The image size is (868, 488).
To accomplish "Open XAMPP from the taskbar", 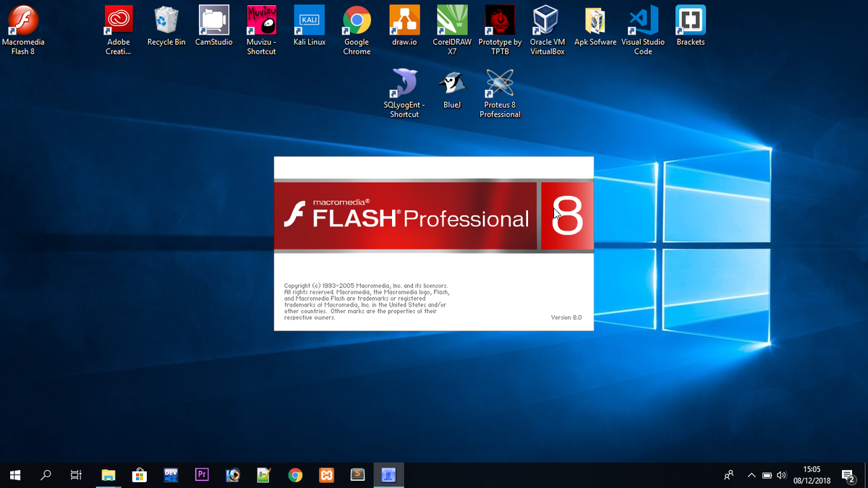I will 326,475.
